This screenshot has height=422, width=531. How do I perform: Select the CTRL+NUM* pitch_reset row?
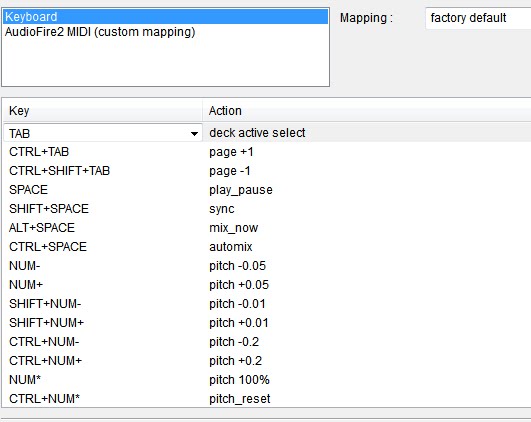click(x=267, y=399)
